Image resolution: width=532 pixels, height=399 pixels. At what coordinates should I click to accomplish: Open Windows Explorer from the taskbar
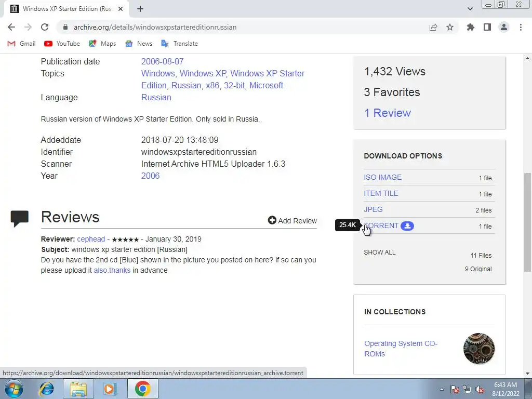click(x=78, y=389)
